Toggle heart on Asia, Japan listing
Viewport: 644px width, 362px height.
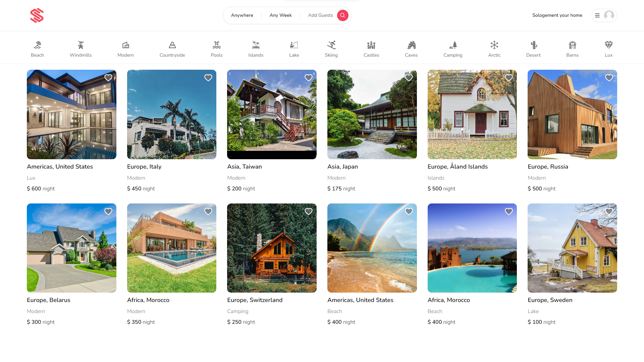[x=409, y=78]
